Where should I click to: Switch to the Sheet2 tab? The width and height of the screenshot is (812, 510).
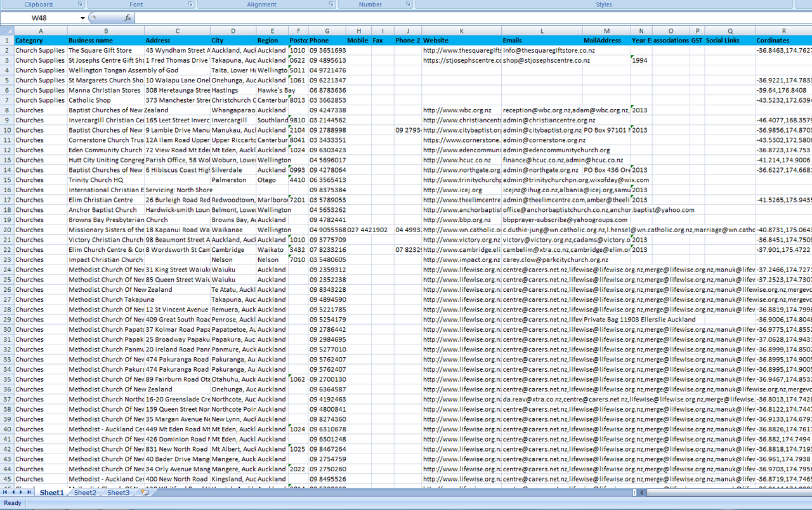coord(85,493)
